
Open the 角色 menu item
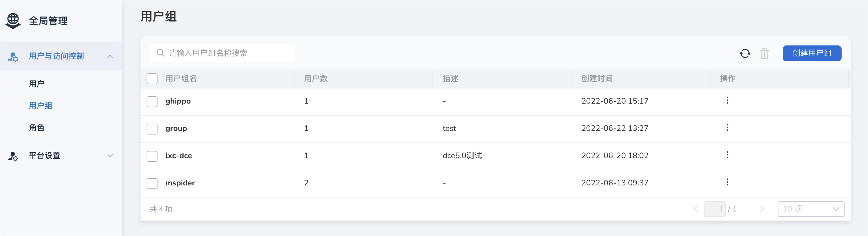[x=36, y=128]
